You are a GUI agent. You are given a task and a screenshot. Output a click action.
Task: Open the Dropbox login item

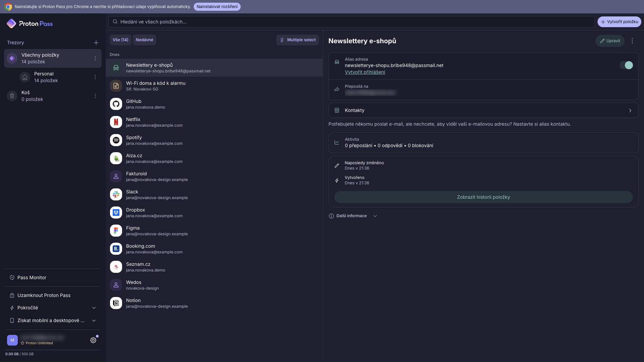tap(214, 213)
